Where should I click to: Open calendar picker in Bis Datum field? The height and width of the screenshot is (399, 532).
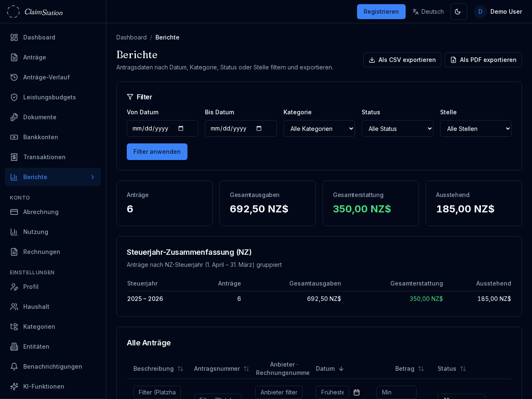259,128
